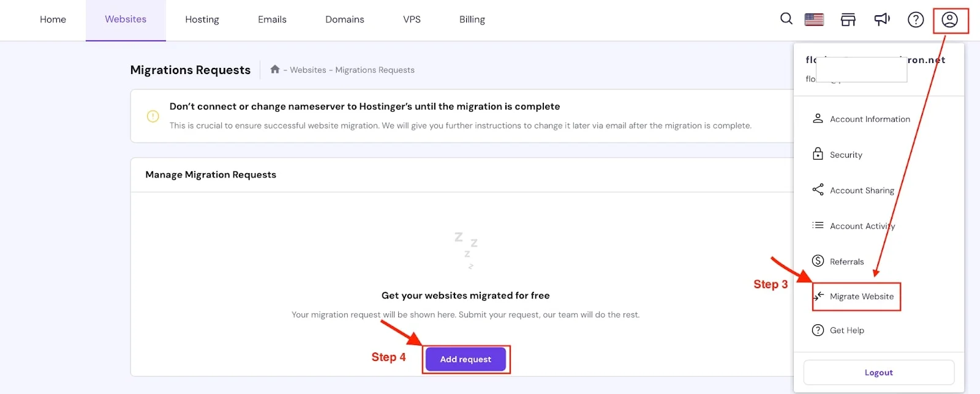This screenshot has width=980, height=394.
Task: Open search in the top navigation bar
Action: pos(786,19)
